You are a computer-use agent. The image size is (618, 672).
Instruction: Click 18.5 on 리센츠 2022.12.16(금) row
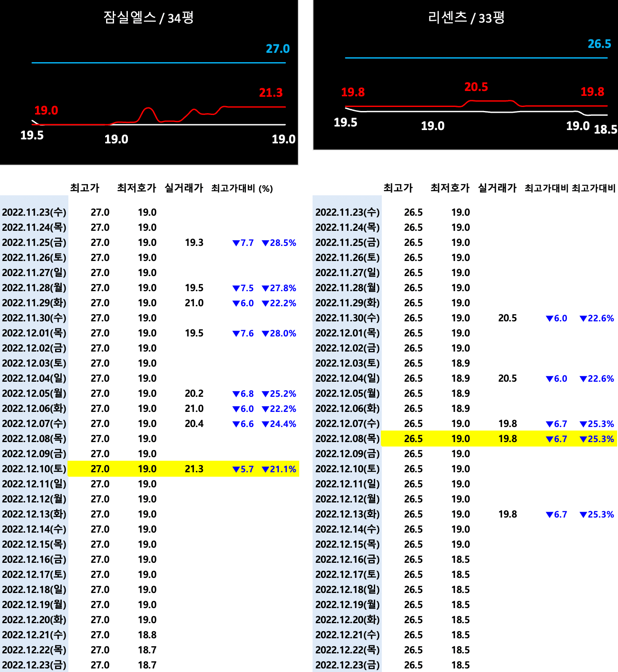[x=460, y=560]
